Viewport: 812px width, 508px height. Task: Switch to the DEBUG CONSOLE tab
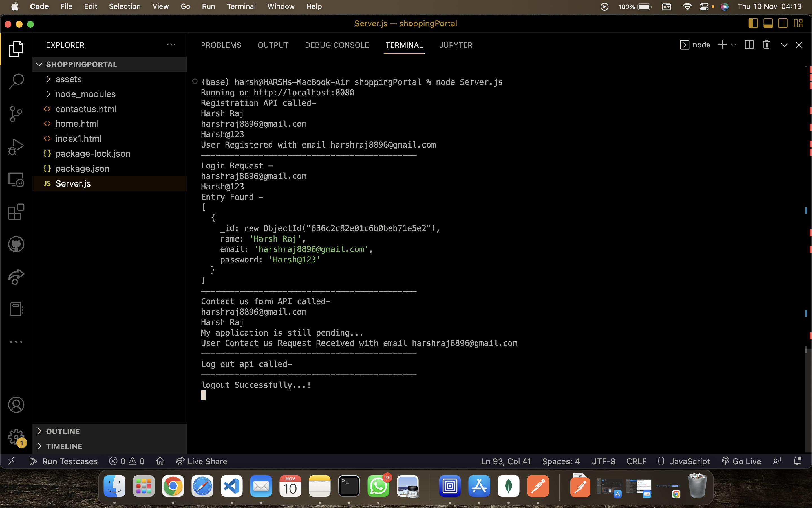click(x=337, y=45)
